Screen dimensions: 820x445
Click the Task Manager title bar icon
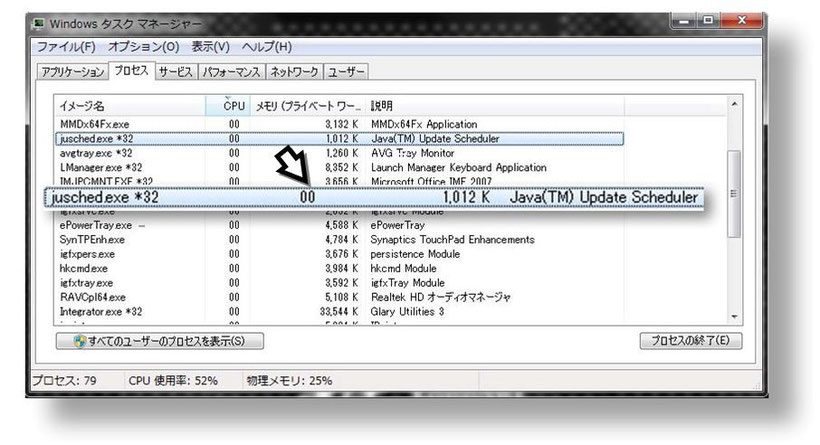[39, 24]
